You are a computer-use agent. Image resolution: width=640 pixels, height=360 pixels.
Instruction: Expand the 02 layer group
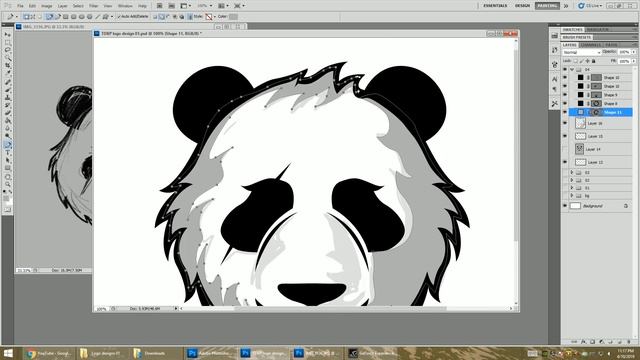[x=572, y=180]
